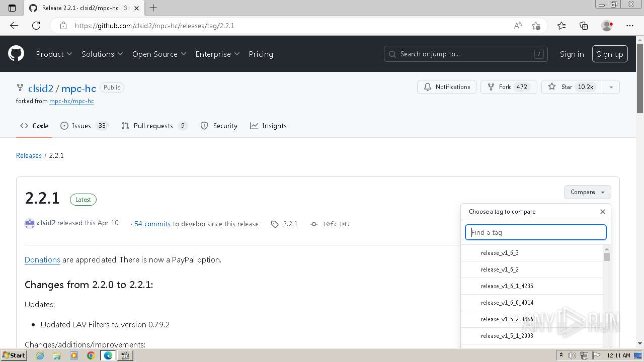
Task: Open the clsid2 owner link
Action: coord(41,88)
